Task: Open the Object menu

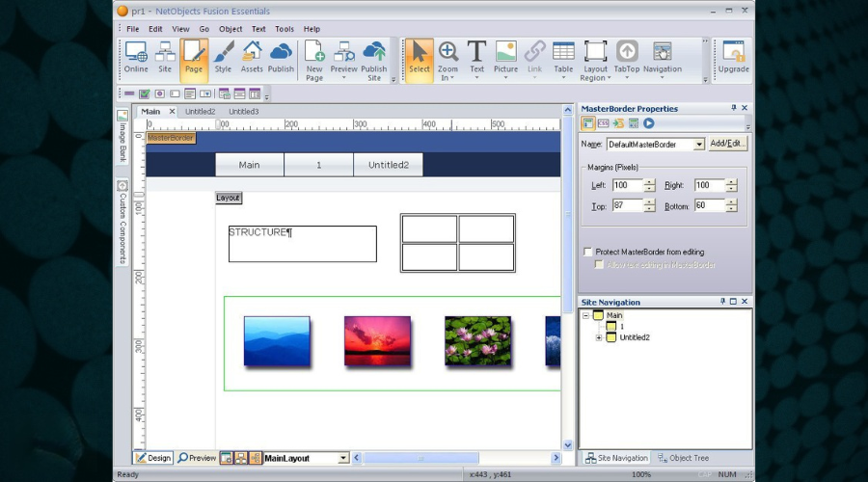Action: coord(231,29)
